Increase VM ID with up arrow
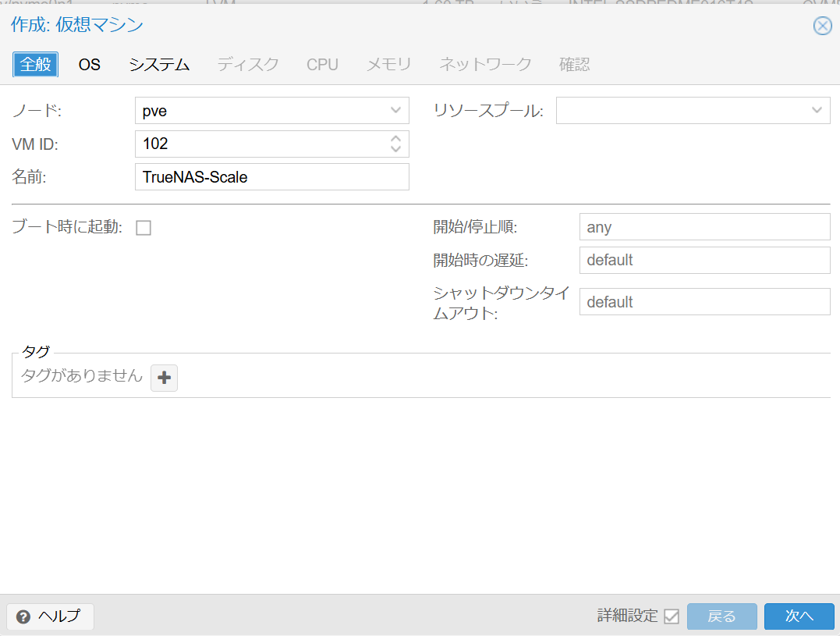Image resolution: width=840 pixels, height=636 pixels. click(x=395, y=138)
